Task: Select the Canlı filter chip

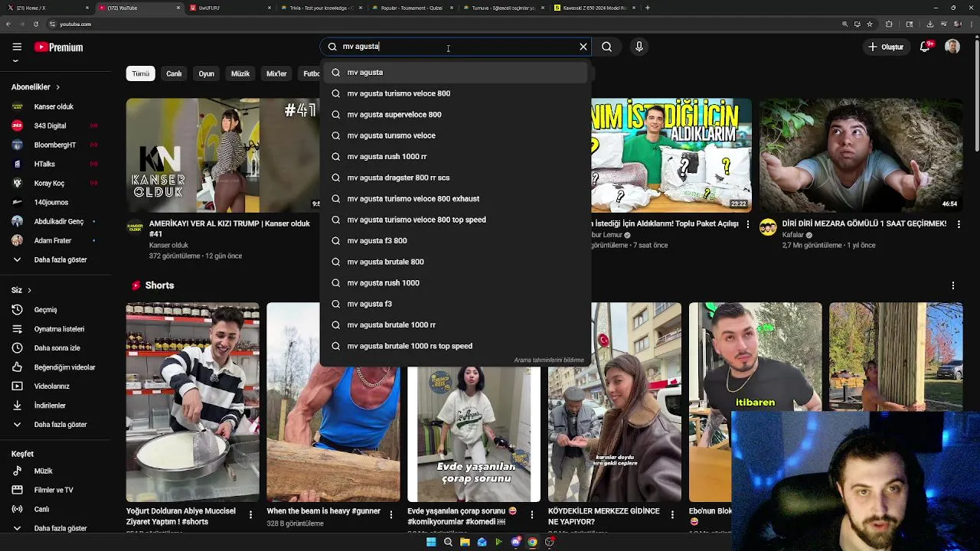Action: [x=174, y=73]
